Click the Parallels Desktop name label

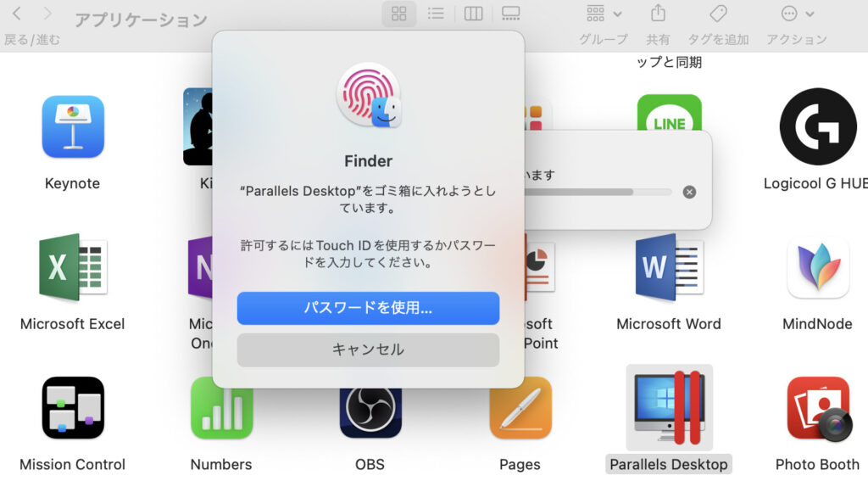tap(669, 464)
